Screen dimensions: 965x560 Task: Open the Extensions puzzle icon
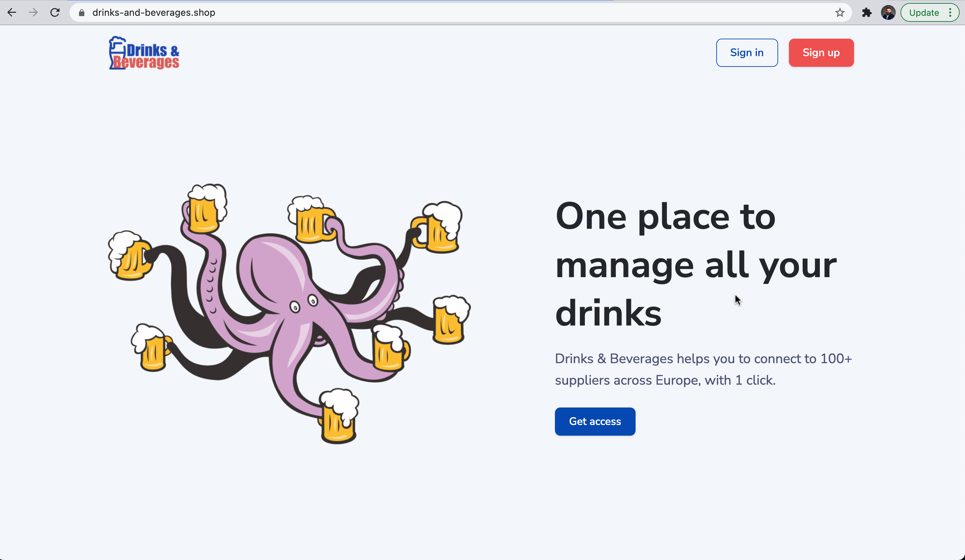point(867,13)
